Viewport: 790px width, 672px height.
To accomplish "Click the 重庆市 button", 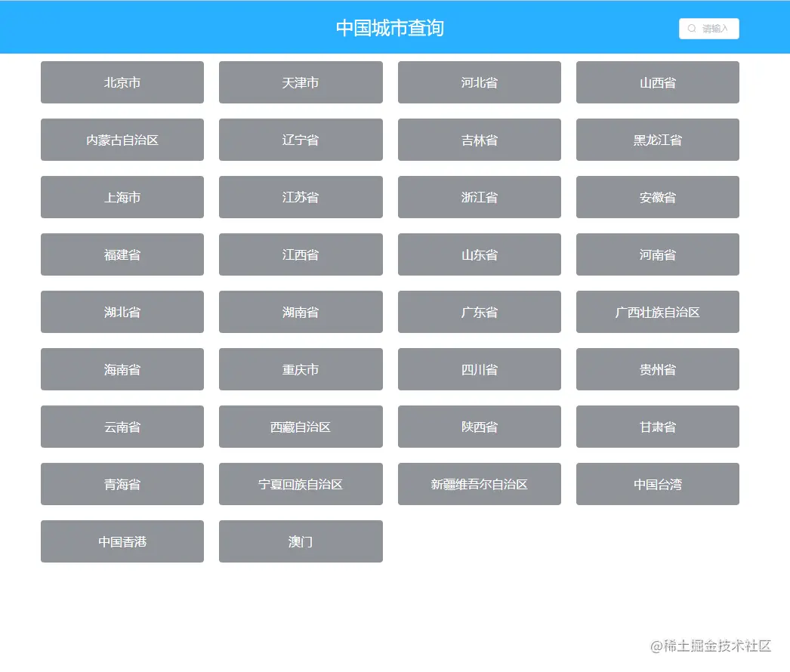I will pyautogui.click(x=301, y=370).
